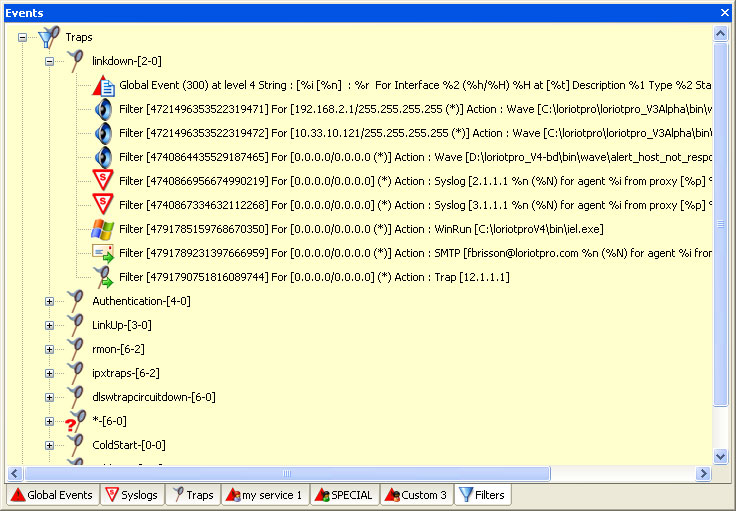Viewport: 736px width, 511px height.
Task: Close the Events panel
Action: pyautogui.click(x=725, y=13)
